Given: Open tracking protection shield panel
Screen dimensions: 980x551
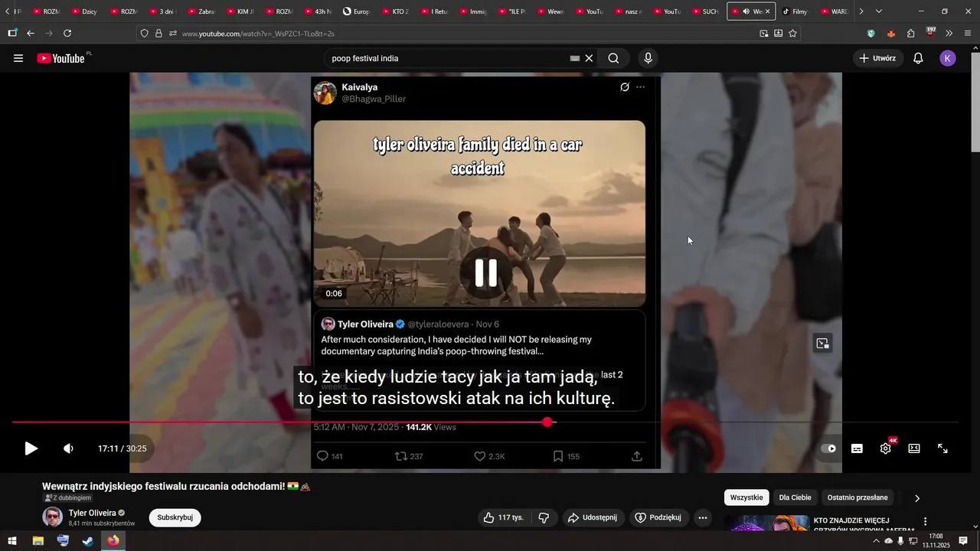Looking at the screenshot, I should 144,34.
